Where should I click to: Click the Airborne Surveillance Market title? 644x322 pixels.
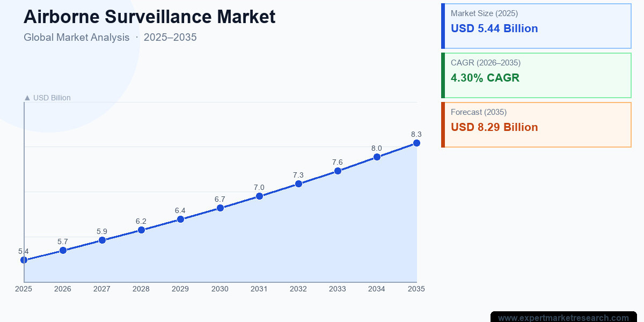point(150,17)
